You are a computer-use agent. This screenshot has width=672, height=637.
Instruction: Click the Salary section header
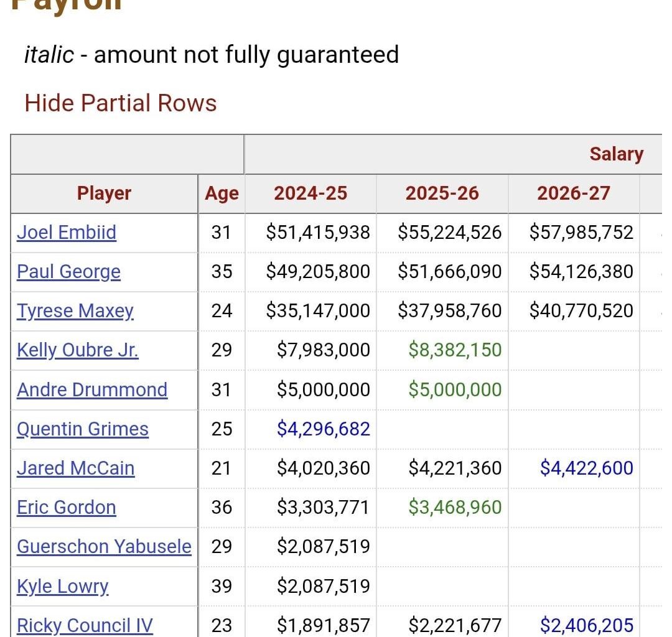click(x=616, y=154)
